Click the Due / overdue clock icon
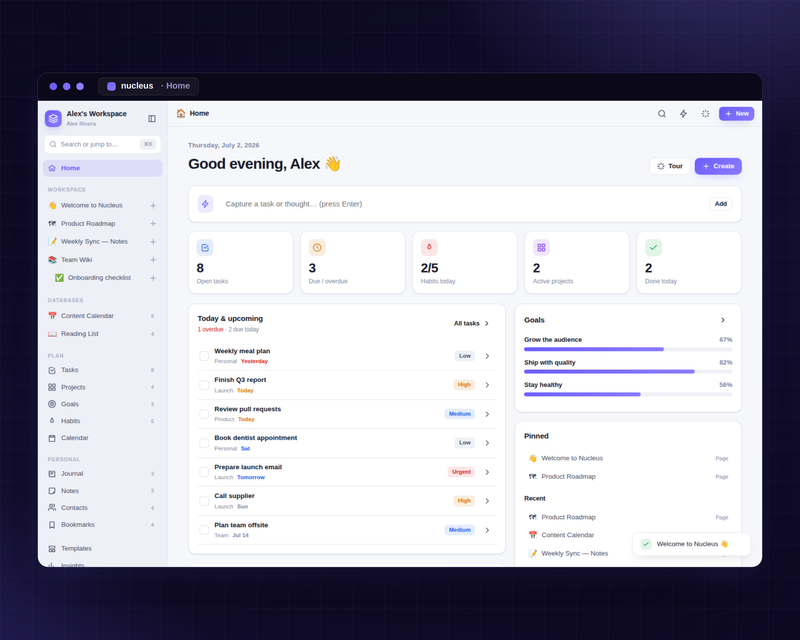 pyautogui.click(x=317, y=248)
